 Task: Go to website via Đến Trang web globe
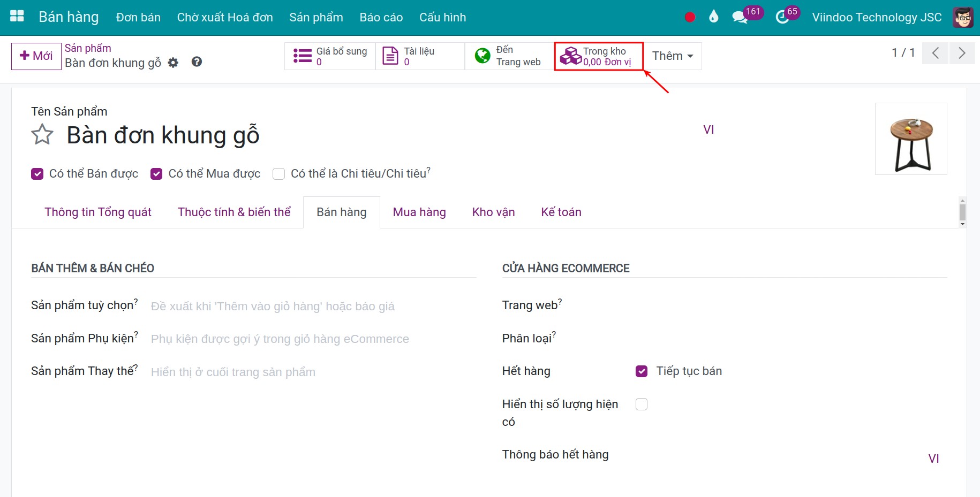tap(509, 56)
